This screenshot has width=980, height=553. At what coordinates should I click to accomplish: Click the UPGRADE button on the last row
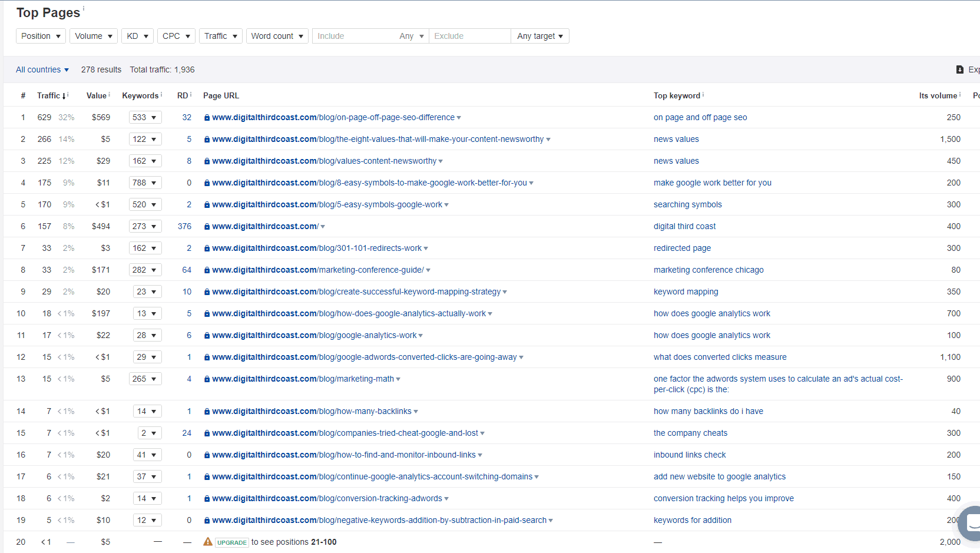click(x=231, y=542)
